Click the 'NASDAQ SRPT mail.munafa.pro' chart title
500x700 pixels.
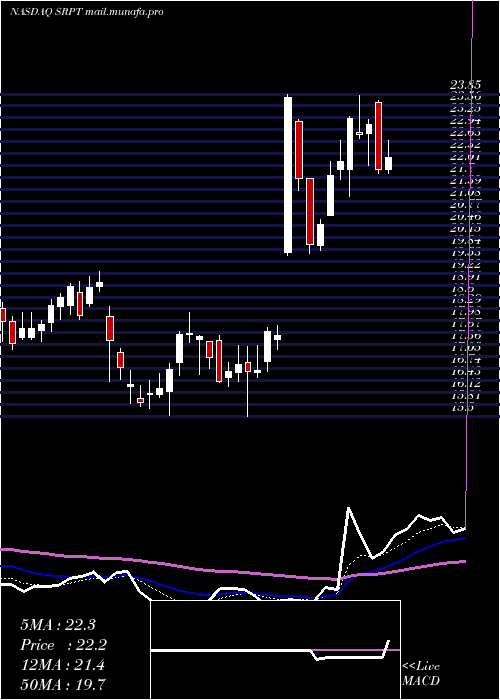pyautogui.click(x=87, y=12)
